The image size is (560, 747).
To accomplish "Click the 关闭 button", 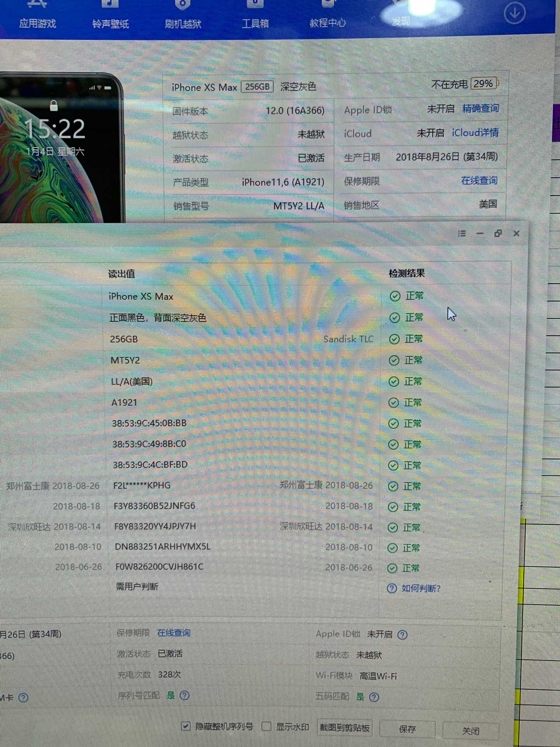I will tap(471, 731).
